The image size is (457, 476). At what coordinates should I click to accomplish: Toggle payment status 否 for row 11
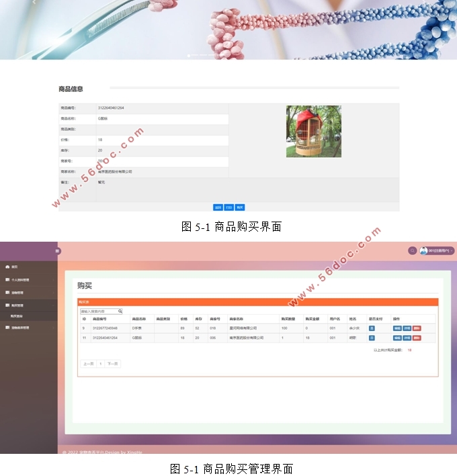click(372, 338)
